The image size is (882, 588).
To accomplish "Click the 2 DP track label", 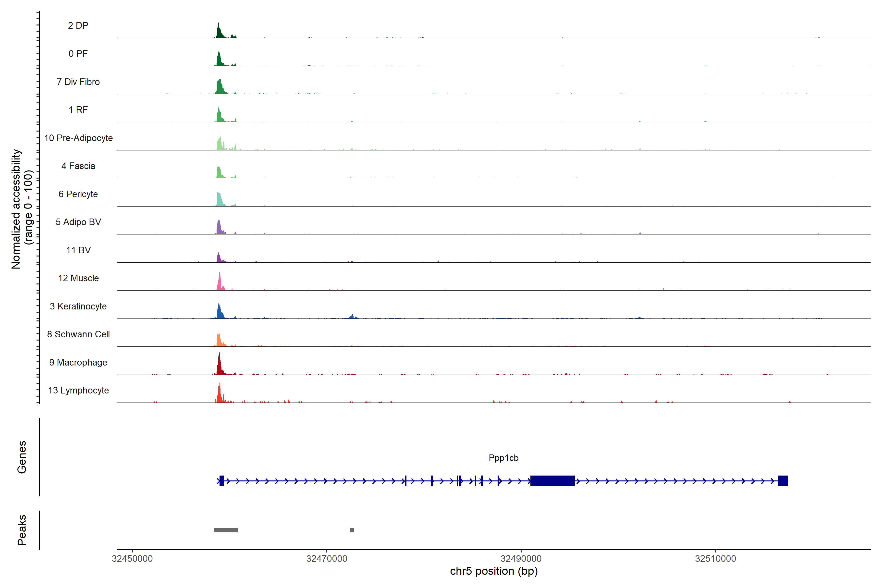I will [x=78, y=25].
